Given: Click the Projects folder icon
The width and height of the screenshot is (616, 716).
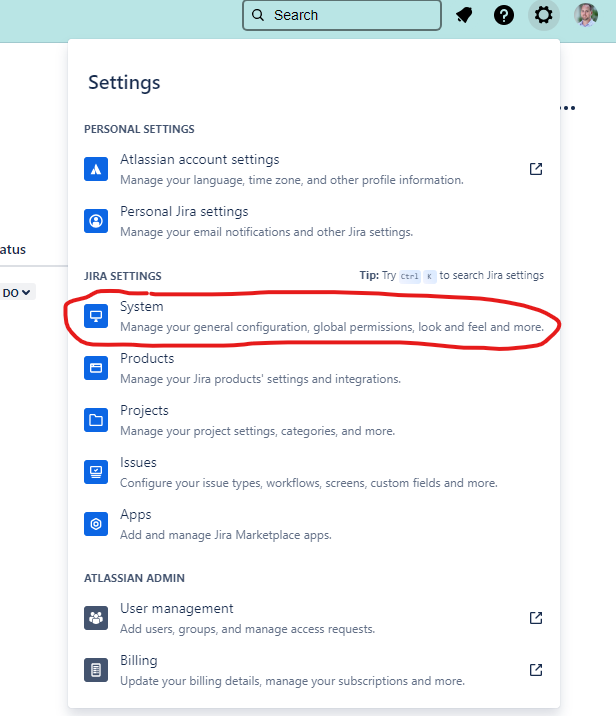Looking at the screenshot, I should point(96,420).
